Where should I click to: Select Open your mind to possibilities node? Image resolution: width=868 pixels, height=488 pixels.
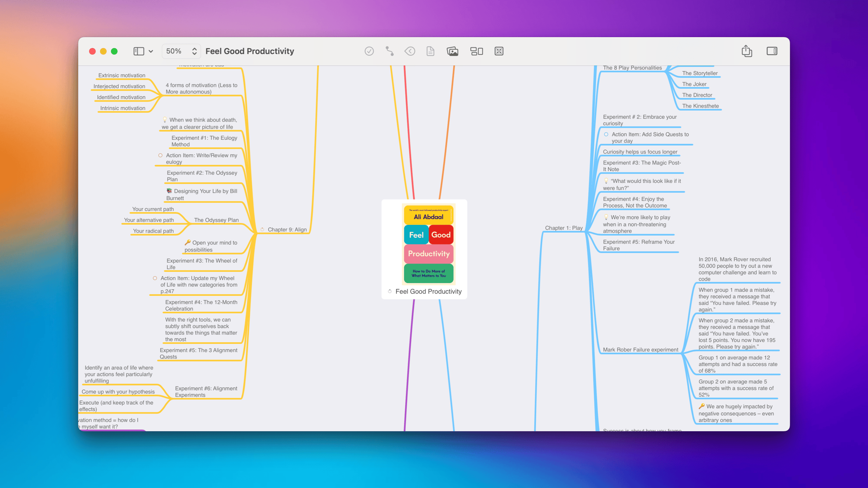pos(211,246)
